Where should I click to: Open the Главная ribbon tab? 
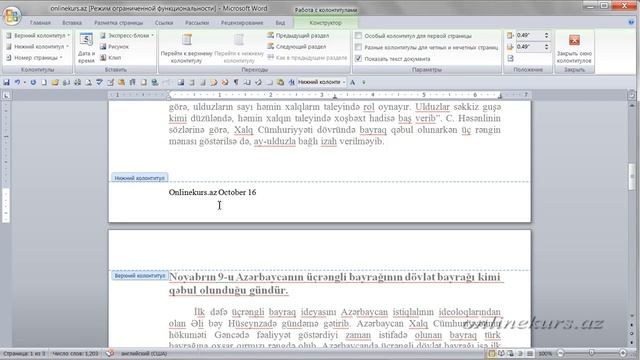point(40,23)
